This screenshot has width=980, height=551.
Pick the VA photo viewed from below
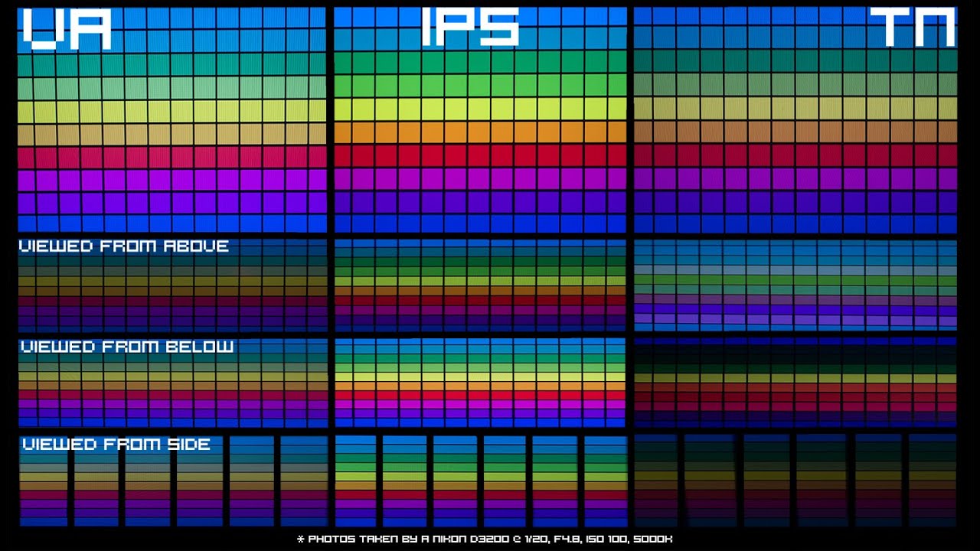[x=172, y=383]
